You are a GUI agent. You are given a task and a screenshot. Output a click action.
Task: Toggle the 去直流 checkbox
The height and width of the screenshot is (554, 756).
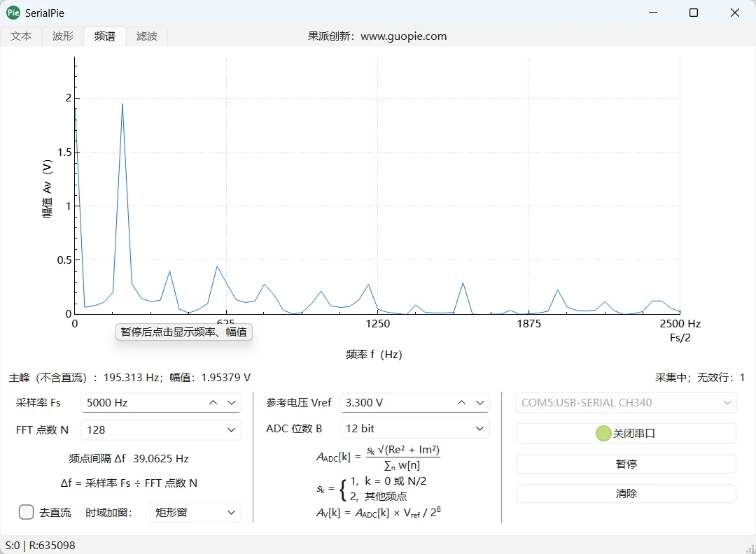pyautogui.click(x=26, y=512)
